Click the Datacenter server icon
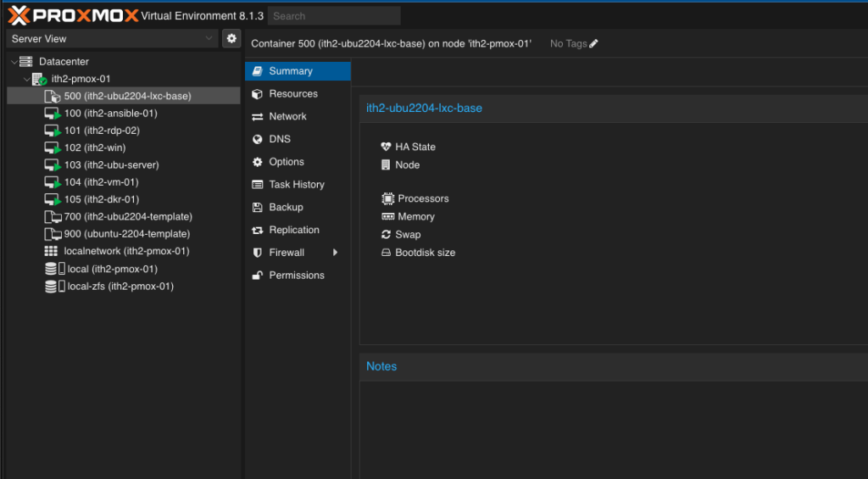The image size is (868, 479). click(26, 62)
